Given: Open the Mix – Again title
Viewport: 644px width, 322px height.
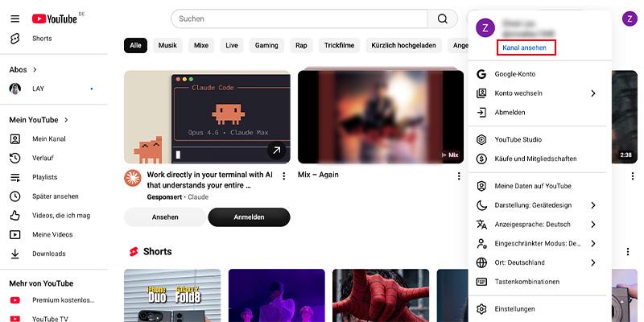Looking at the screenshot, I should point(318,175).
